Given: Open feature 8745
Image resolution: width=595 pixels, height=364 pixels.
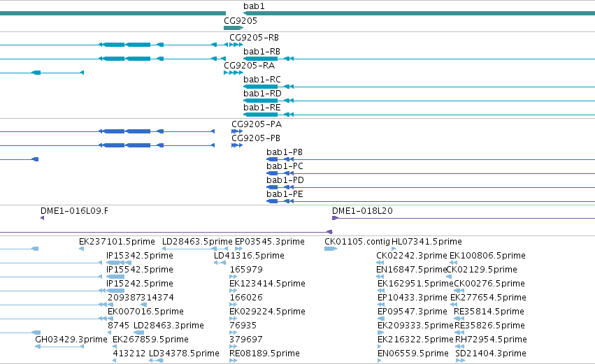Looking at the screenshot, I should pos(118,326).
